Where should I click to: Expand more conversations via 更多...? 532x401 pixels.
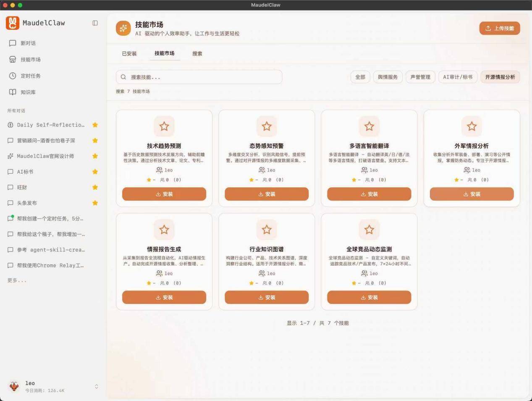17,280
